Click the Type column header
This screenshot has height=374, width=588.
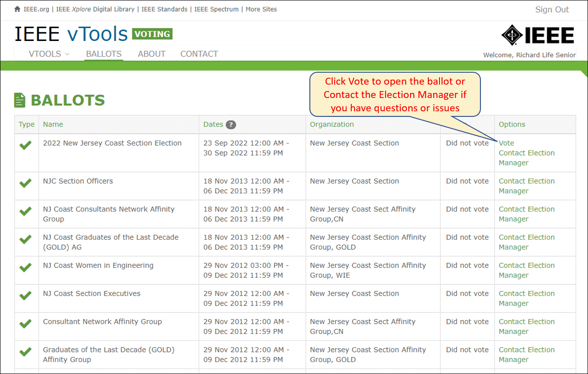coord(27,124)
